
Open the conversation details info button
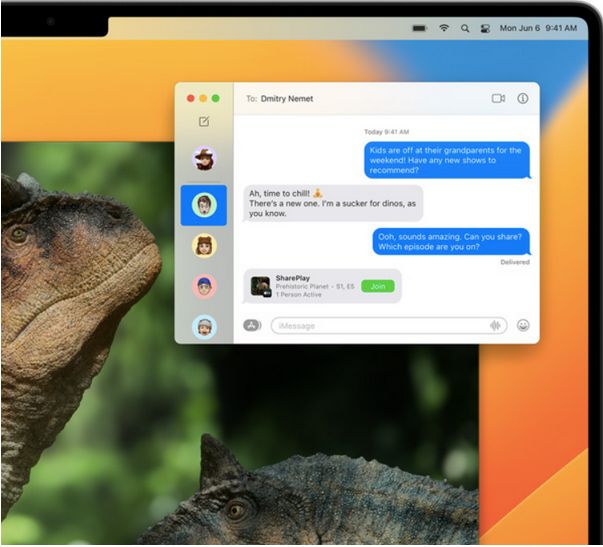(x=522, y=98)
